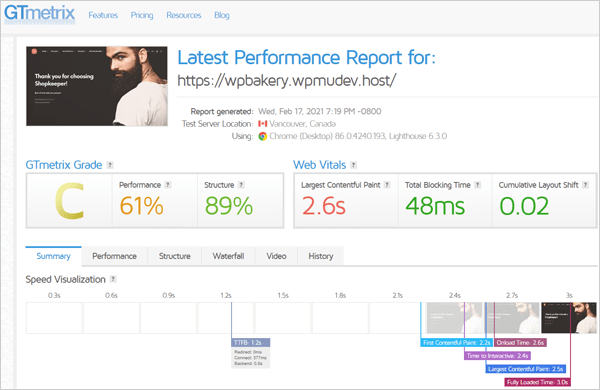Switch to the Performance tab

pos(114,256)
